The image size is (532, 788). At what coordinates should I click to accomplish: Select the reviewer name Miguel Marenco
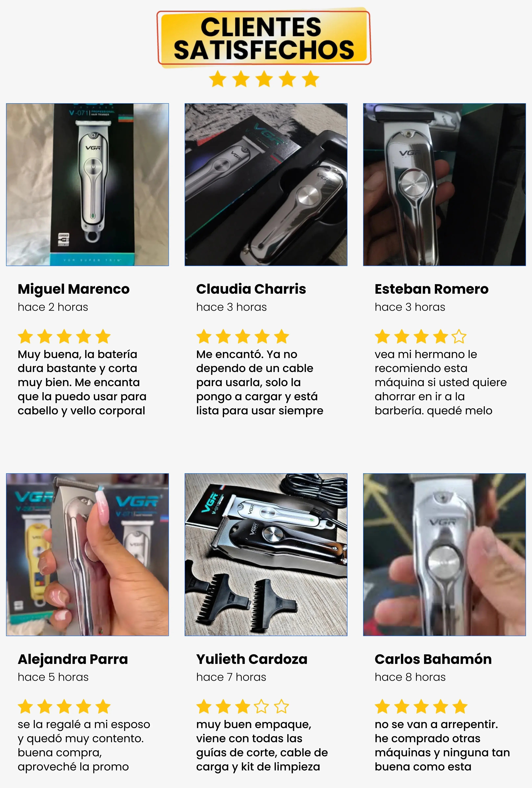click(x=74, y=289)
